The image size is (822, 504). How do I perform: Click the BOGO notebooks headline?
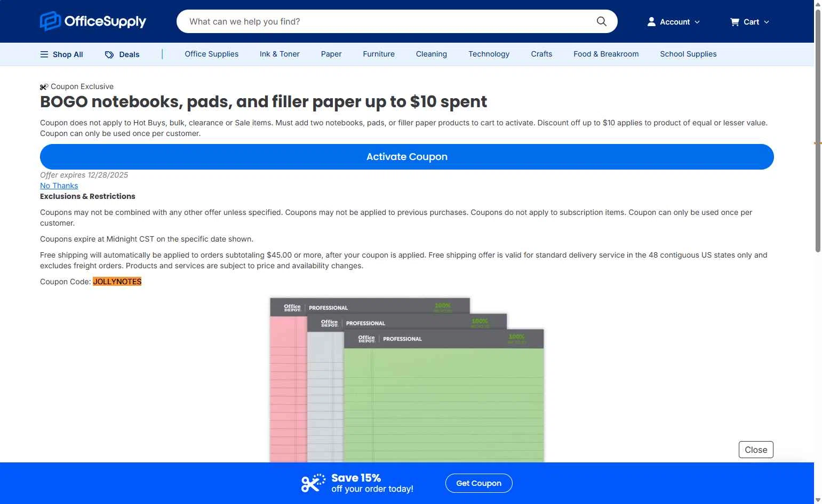tap(264, 102)
